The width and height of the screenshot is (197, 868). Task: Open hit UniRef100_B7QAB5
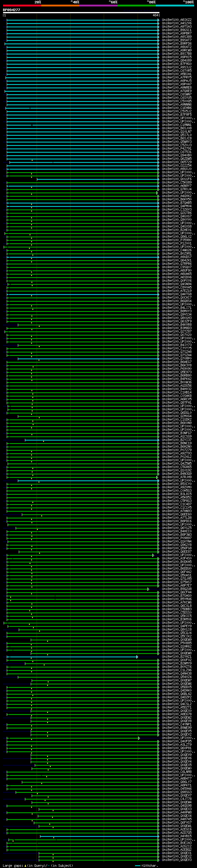(176, 203)
